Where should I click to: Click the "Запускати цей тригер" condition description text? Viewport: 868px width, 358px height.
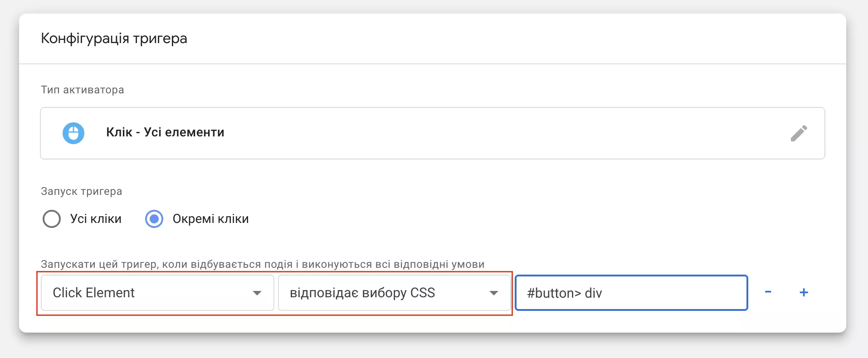(x=263, y=264)
